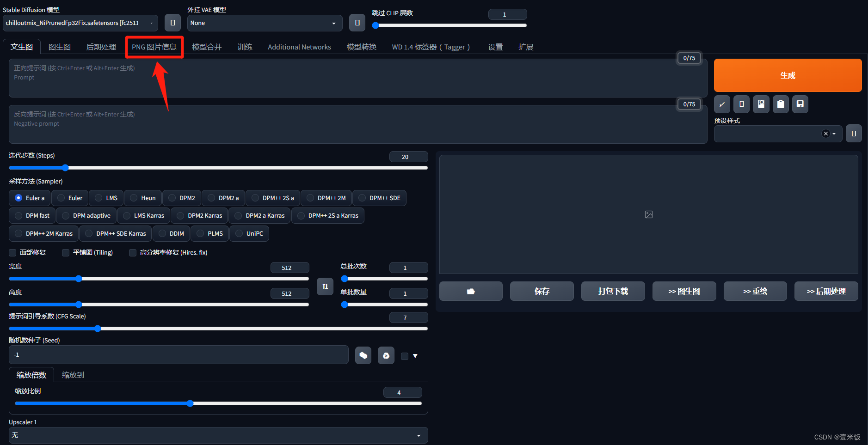Select DPM++ SDE Karras sampler
Image resolution: width=868 pixels, height=445 pixels.
coord(115,233)
